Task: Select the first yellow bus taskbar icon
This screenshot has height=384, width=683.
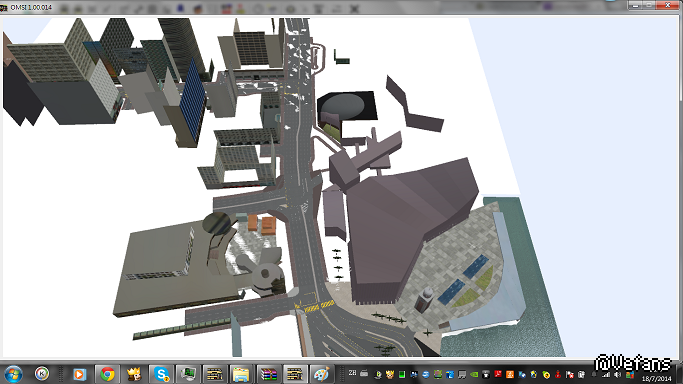Action: [214, 374]
